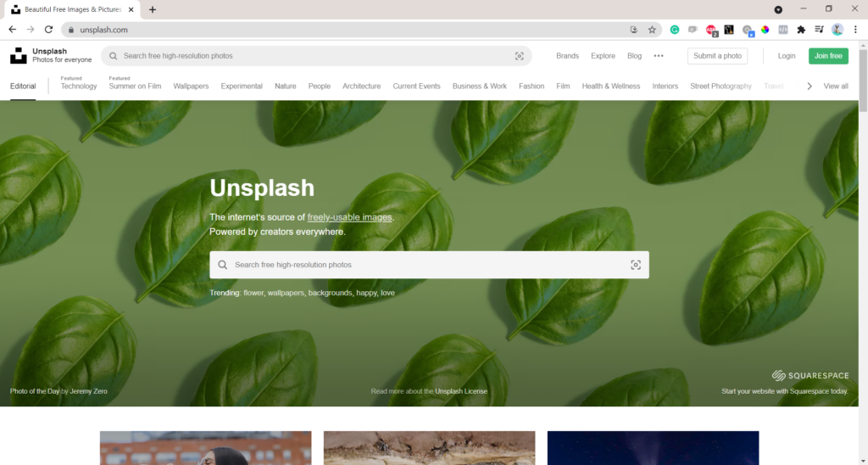868x465 pixels.
Task: Open the Nature category
Action: [285, 87]
